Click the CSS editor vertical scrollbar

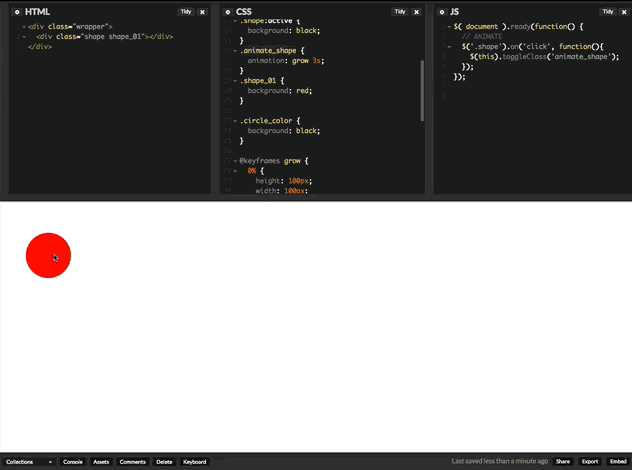[x=422, y=90]
